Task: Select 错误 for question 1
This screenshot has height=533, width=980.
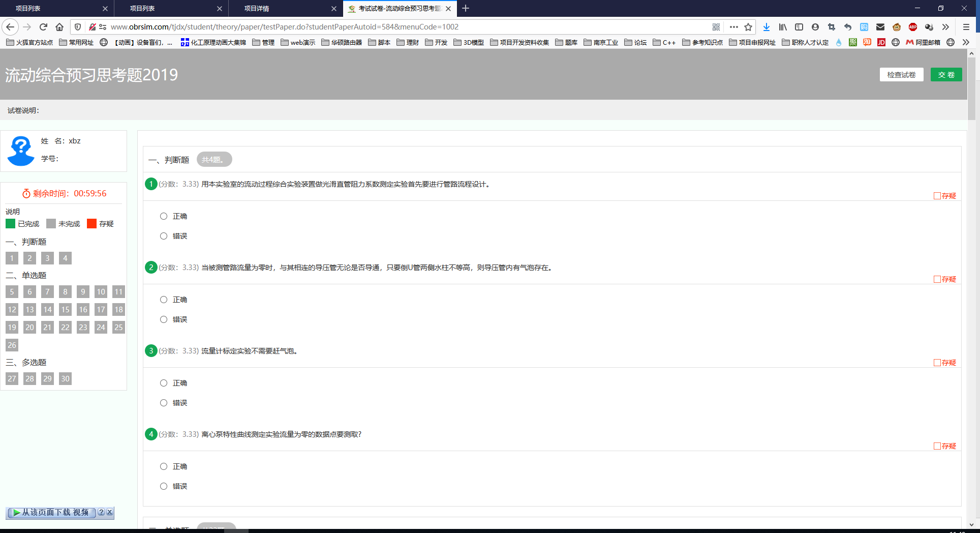Action: (x=164, y=236)
